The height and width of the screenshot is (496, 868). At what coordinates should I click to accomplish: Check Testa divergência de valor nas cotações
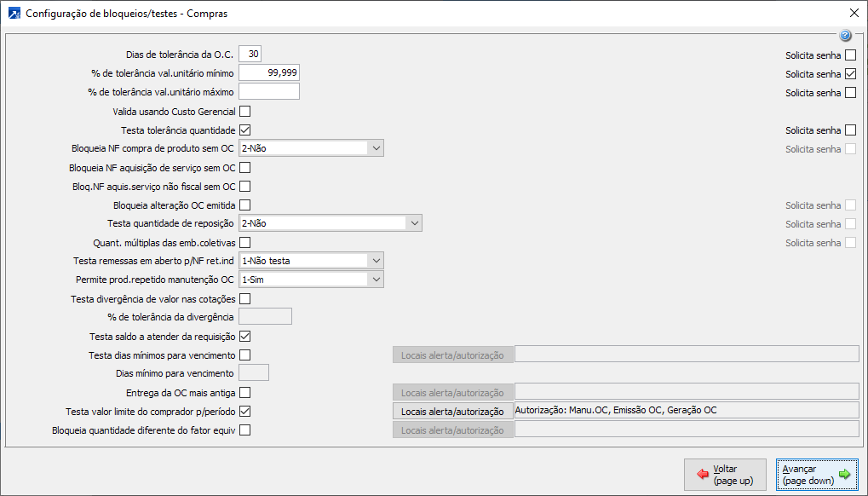click(x=245, y=298)
